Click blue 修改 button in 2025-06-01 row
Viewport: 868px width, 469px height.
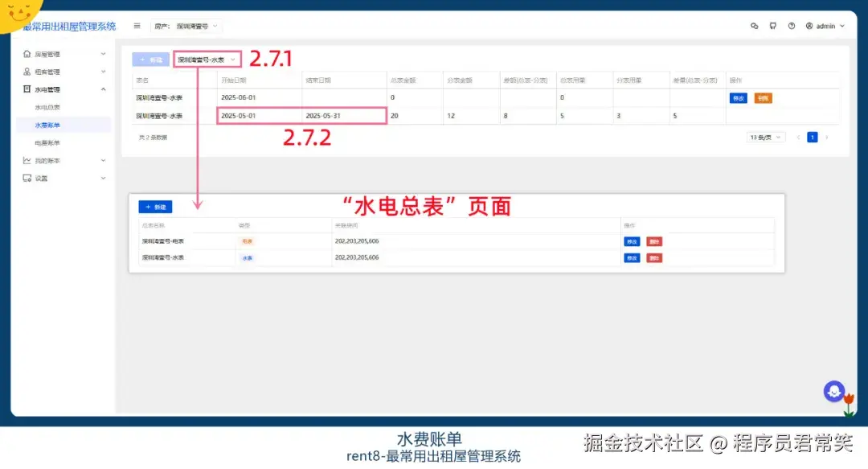739,98
